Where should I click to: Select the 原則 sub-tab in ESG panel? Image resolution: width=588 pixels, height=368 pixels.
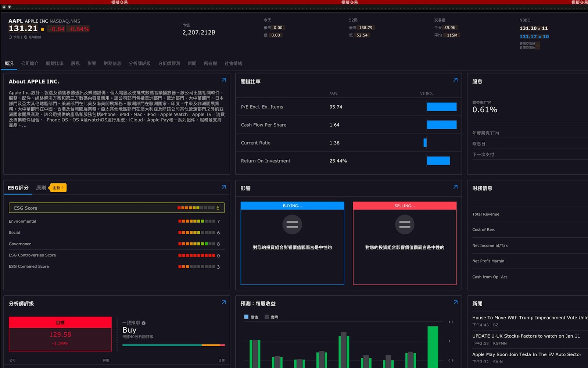(41, 188)
